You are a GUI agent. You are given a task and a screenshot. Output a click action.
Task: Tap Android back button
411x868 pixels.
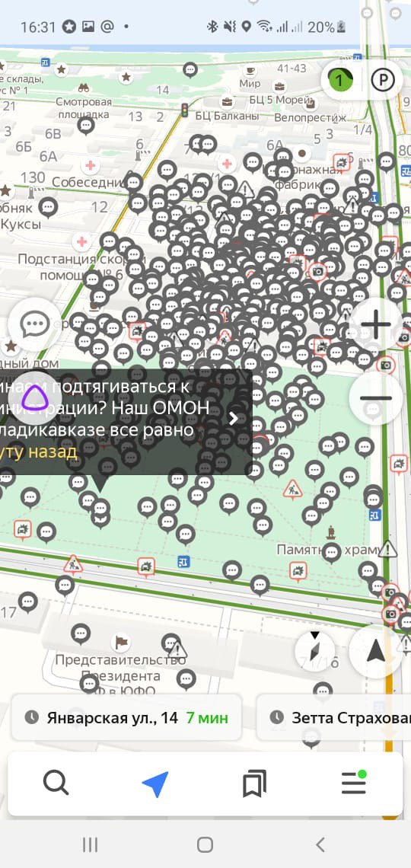coord(320,844)
